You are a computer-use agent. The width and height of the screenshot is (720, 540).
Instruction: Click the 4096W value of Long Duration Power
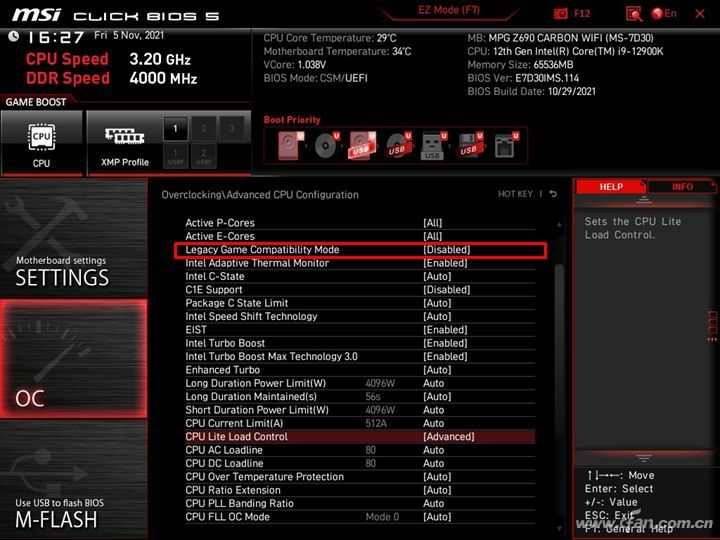[380, 383]
